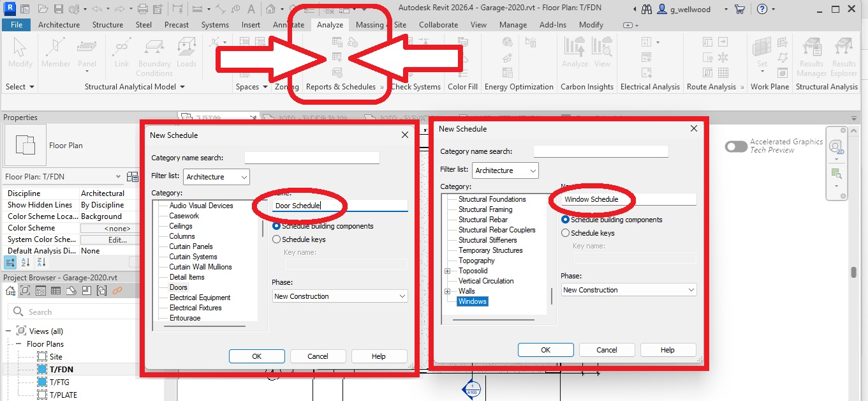Click Cancel in the Door Schedule dialog

318,356
